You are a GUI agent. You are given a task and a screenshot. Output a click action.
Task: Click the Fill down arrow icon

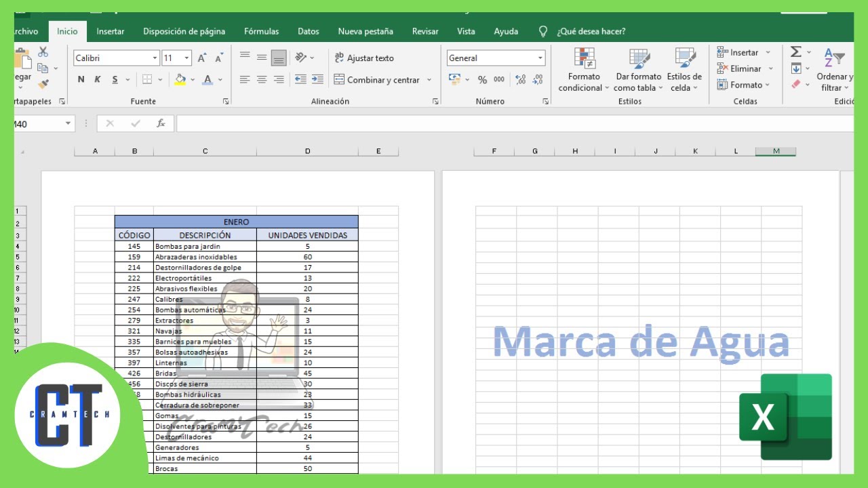click(x=796, y=68)
